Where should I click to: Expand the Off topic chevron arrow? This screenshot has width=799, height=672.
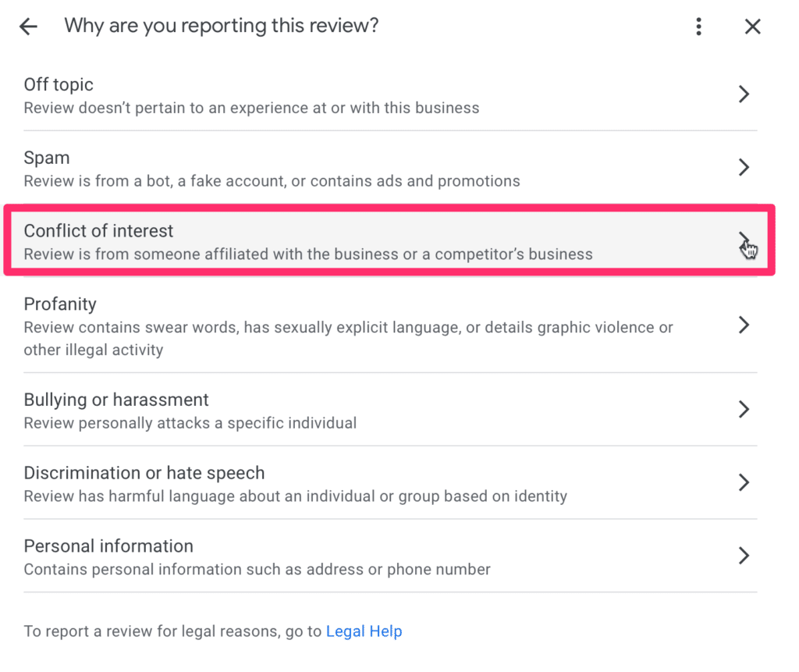[x=744, y=94]
